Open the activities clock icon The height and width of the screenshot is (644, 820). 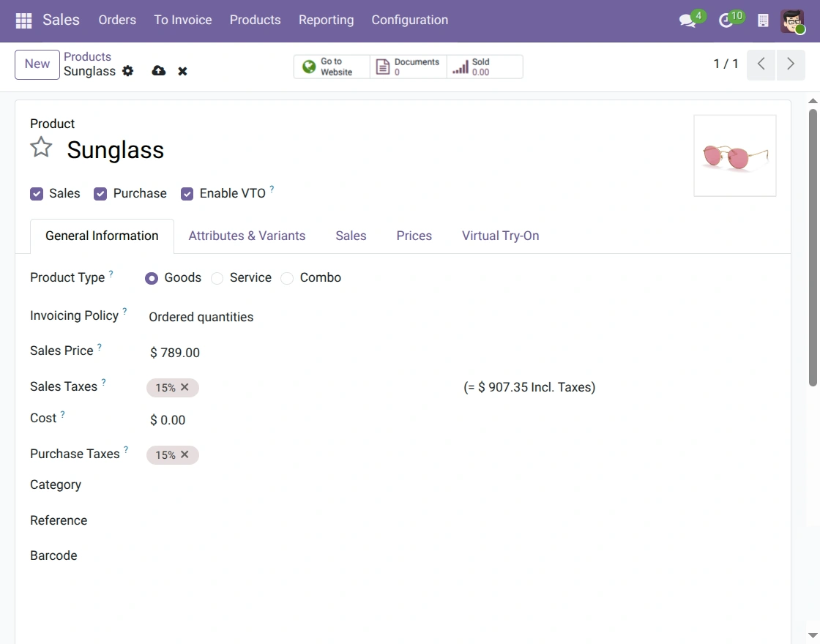pyautogui.click(x=726, y=20)
